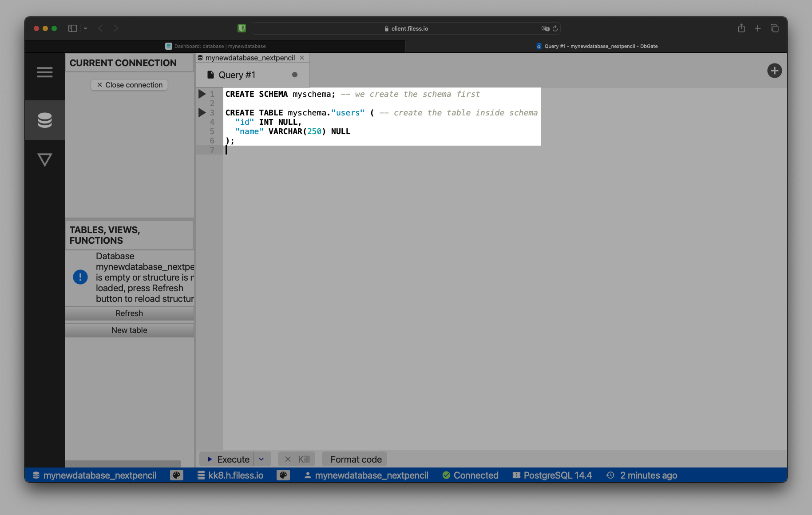Click the inverted triangle sidebar icon

point(44,160)
